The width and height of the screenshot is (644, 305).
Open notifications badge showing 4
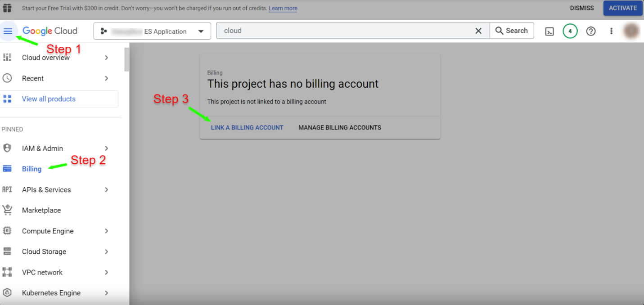click(570, 31)
